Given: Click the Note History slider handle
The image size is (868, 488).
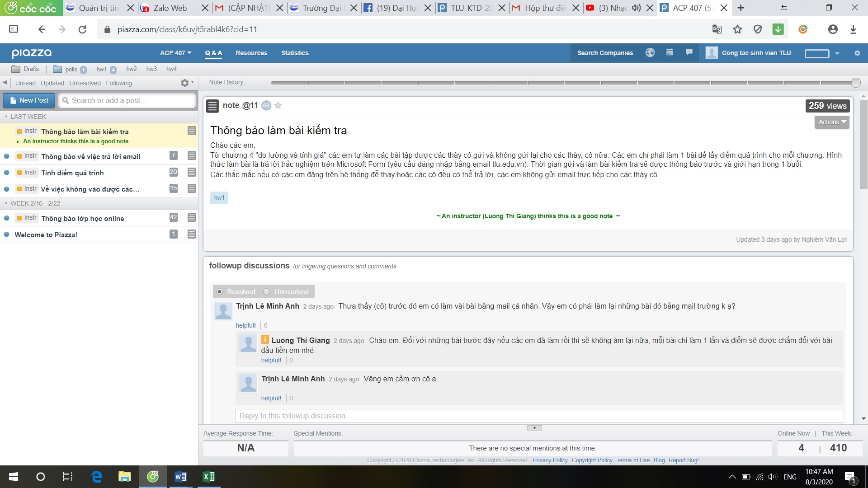Looking at the screenshot, I should click(x=855, y=83).
